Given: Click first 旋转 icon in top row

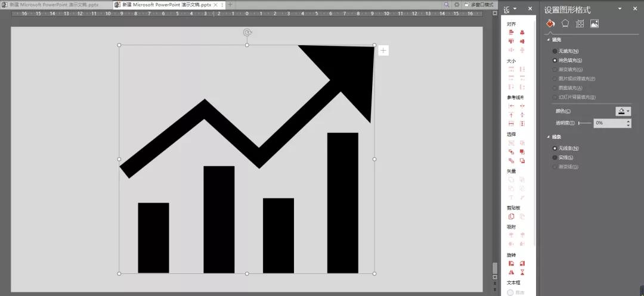Looking at the screenshot, I should (x=512, y=264).
